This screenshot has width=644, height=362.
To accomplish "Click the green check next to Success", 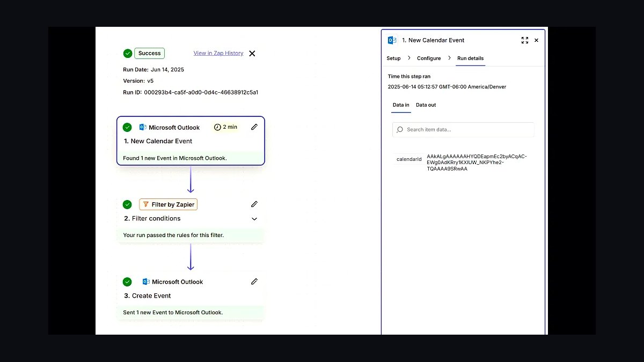I will click(128, 53).
